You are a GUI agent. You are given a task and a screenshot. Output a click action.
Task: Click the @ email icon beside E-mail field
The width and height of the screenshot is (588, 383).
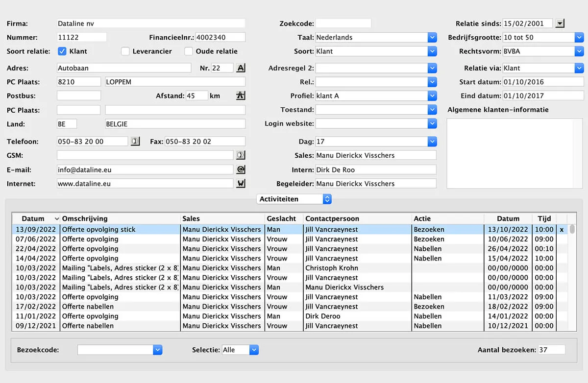241,169
